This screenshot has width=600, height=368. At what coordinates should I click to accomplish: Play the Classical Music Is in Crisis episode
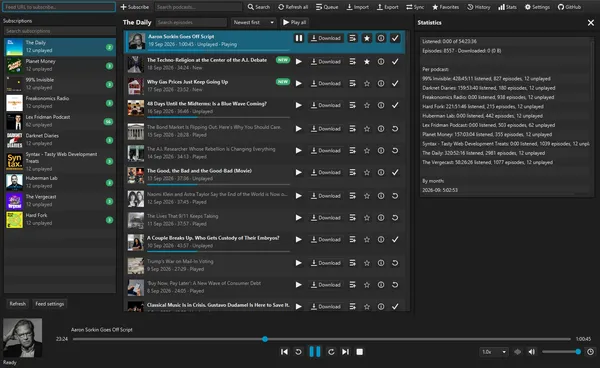tap(298, 306)
